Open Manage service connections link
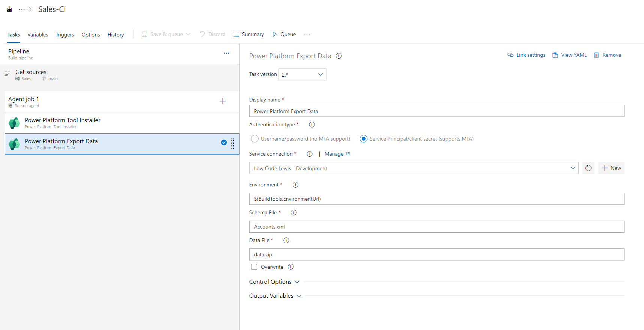Viewport: 644px width, 330px height. click(337, 154)
